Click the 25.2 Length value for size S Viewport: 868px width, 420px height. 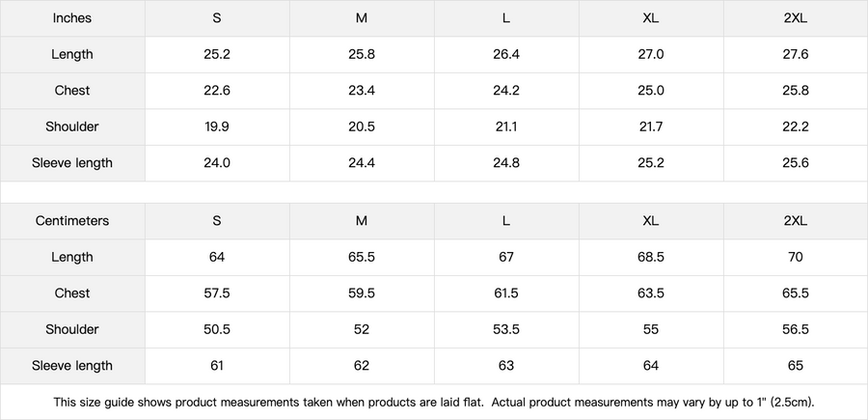217,54
